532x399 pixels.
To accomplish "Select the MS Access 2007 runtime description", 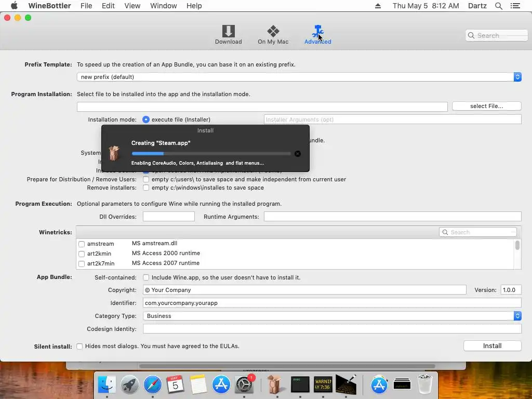I will click(x=166, y=263).
